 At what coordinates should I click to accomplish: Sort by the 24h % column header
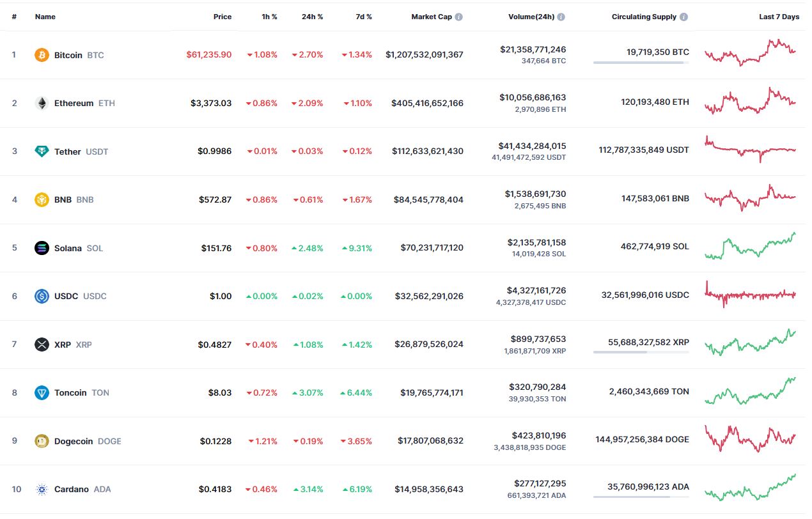click(x=312, y=17)
